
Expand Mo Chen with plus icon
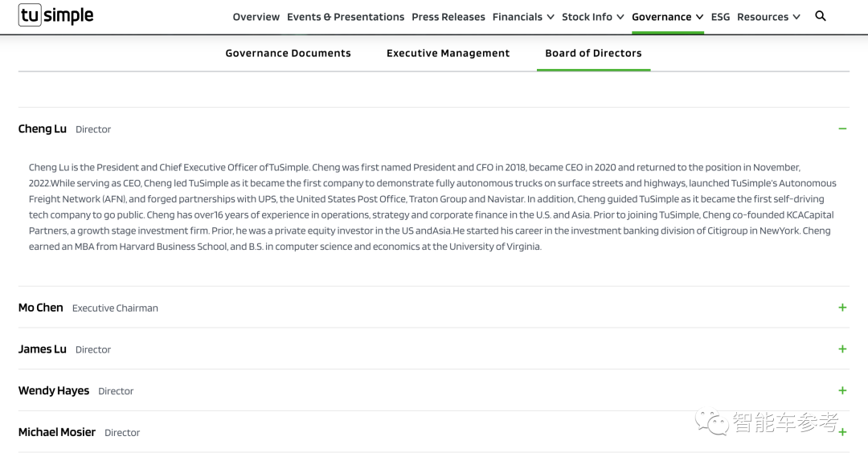coord(842,308)
